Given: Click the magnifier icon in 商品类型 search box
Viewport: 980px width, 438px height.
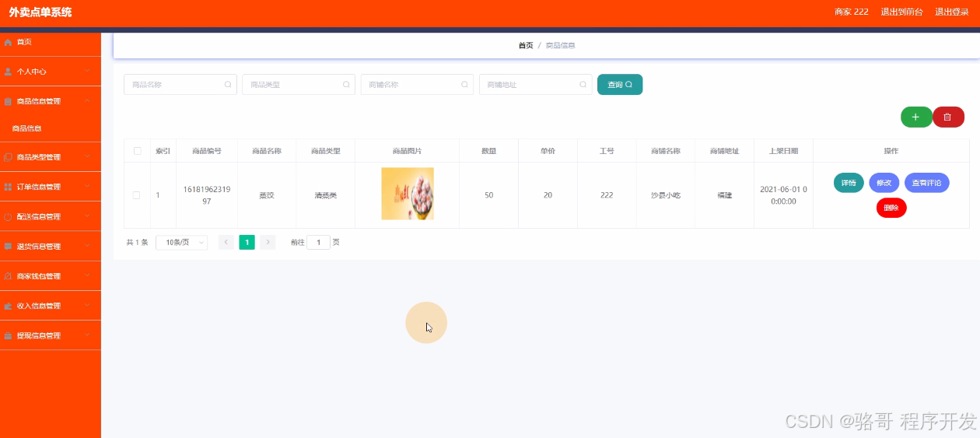Looking at the screenshot, I should (346, 85).
